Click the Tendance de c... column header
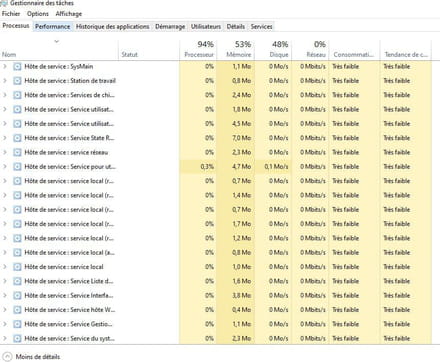 pyautogui.click(x=406, y=51)
